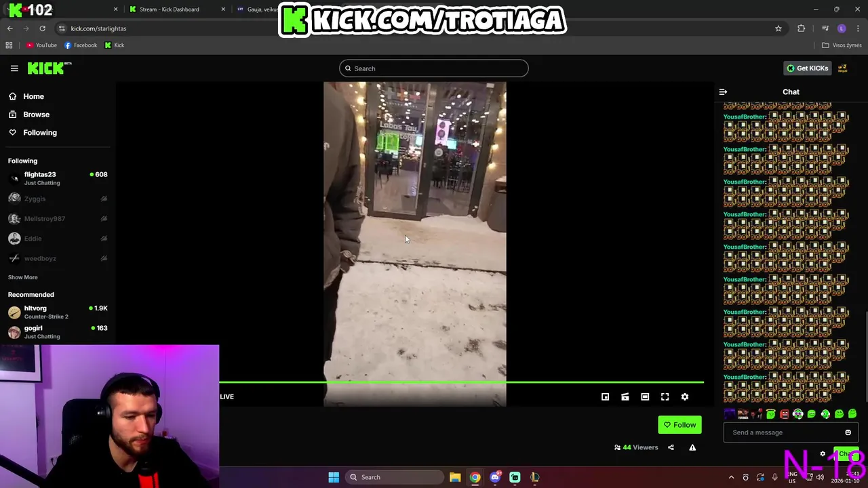
Task: Open Facebook bookmark
Action: (x=81, y=45)
